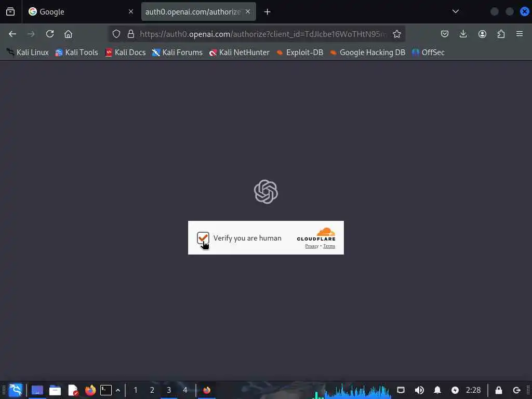Expand the list all tabs chevron
This screenshot has height=399, width=532.
pos(455,12)
